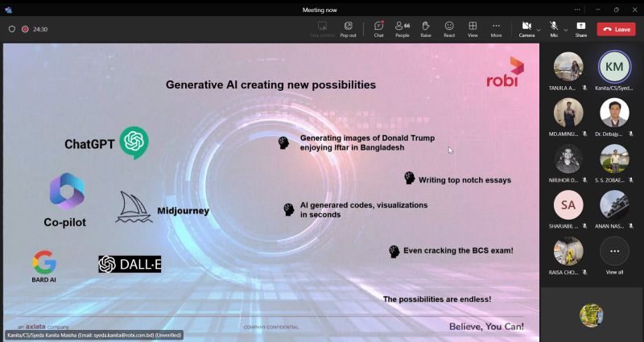Open the Chat panel
Viewport: 644px width, 342px height.
378,29
